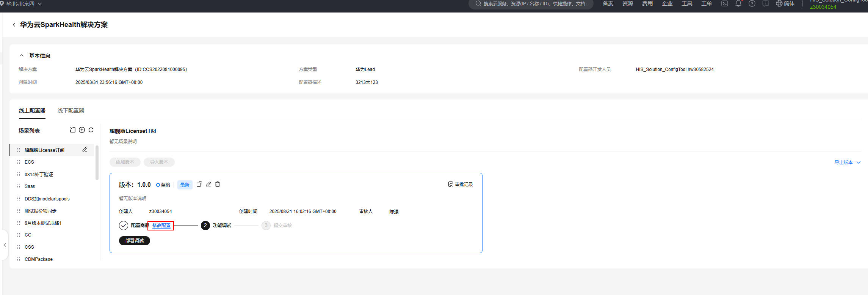The height and width of the screenshot is (295, 868).
Task: Open the 资源 menu
Action: [628, 3]
